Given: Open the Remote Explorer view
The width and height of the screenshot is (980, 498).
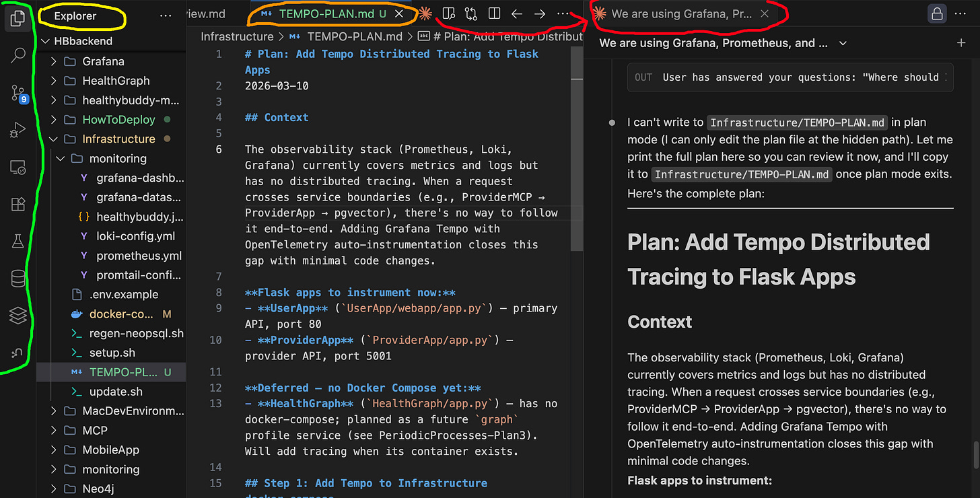Looking at the screenshot, I should tap(18, 168).
